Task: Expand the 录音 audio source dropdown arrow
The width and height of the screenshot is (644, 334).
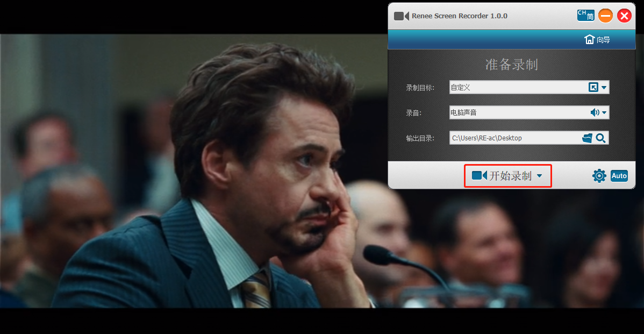Action: (x=604, y=112)
